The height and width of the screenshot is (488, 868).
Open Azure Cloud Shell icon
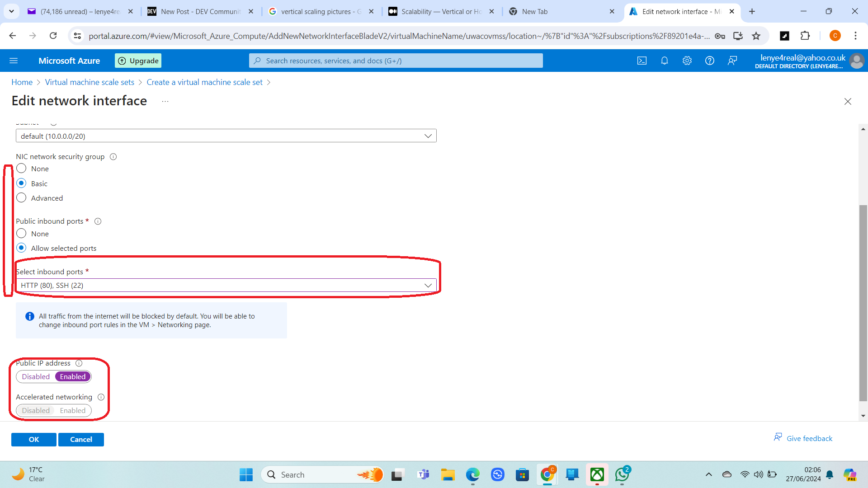point(642,61)
